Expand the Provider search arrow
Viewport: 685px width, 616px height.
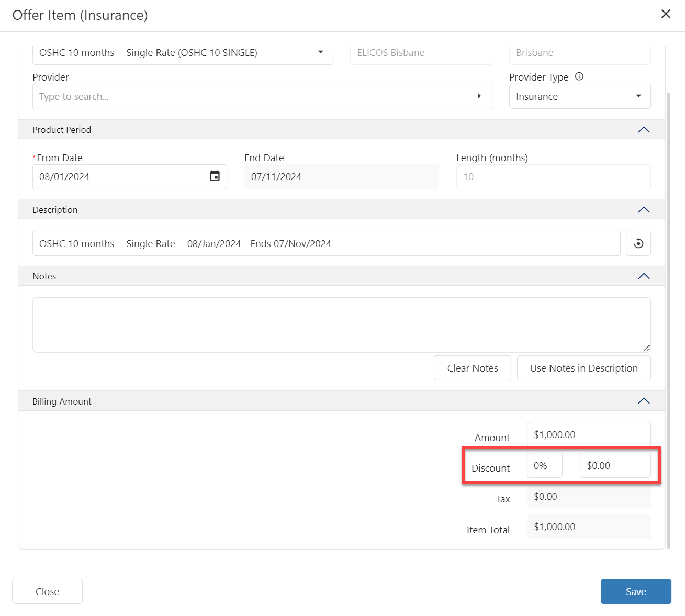[x=479, y=96]
